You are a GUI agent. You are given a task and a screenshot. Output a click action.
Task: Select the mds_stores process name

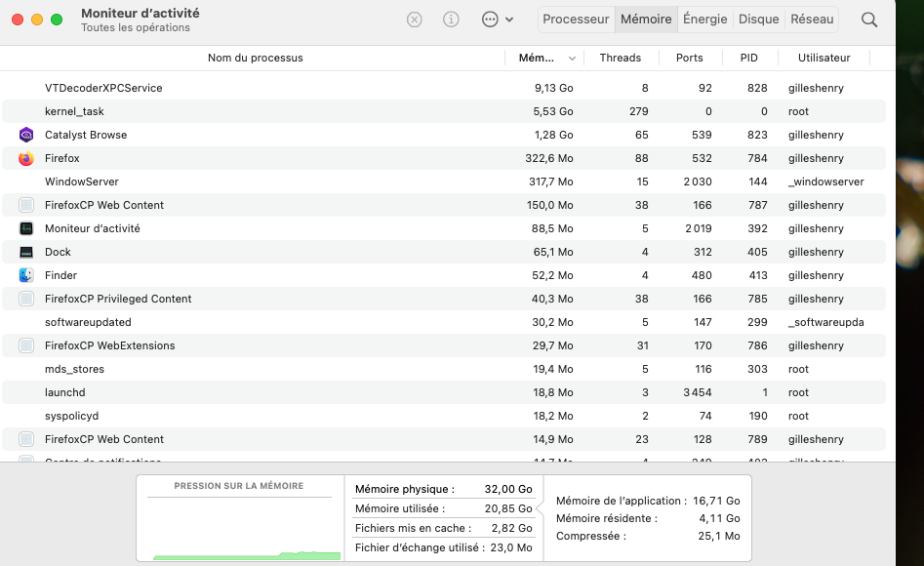[74, 369]
